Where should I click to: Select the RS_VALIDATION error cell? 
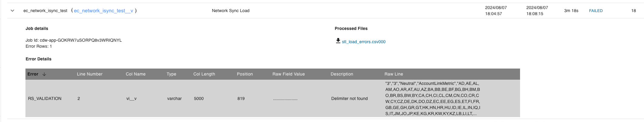pyautogui.click(x=45, y=98)
